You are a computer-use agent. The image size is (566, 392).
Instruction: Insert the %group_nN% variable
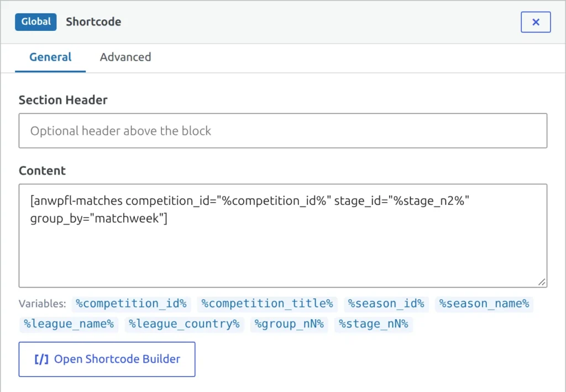pos(289,324)
